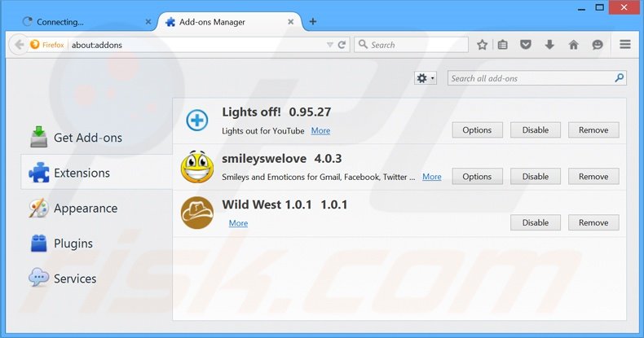Open the Pocket icon in toolbar
The height and width of the screenshot is (338, 644).
[525, 45]
